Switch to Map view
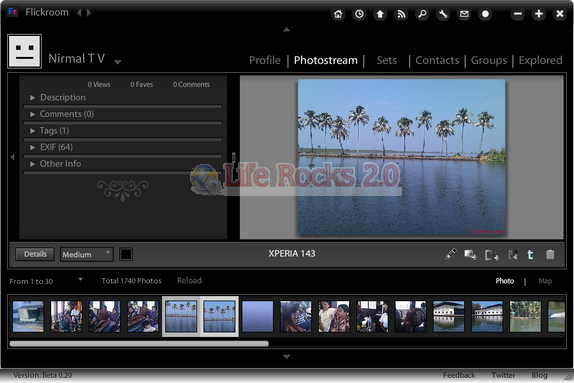The width and height of the screenshot is (574, 383). tap(545, 281)
